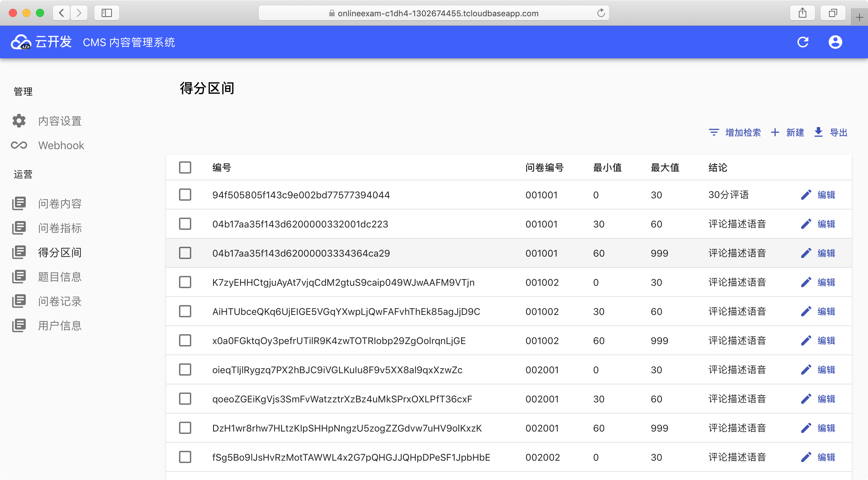Select checkbox for row starting K7zyEHHC
Screen dimensions: 868x480
185,282
